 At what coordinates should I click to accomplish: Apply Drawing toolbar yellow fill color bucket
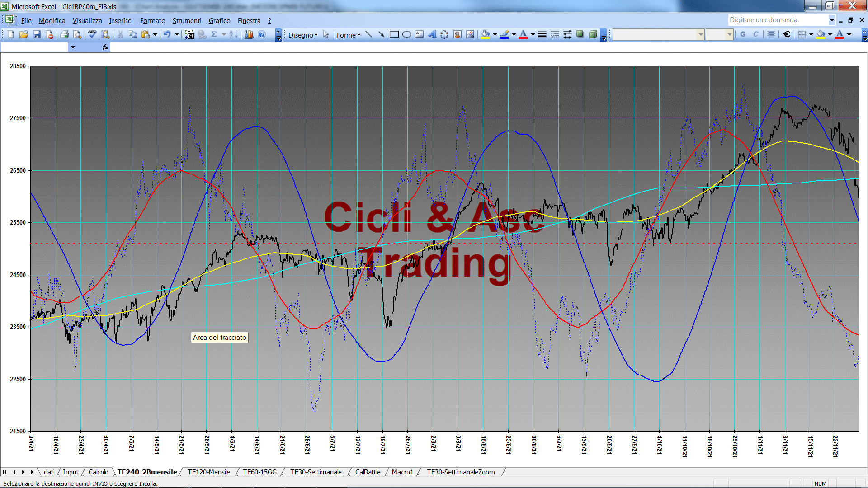pos(486,34)
